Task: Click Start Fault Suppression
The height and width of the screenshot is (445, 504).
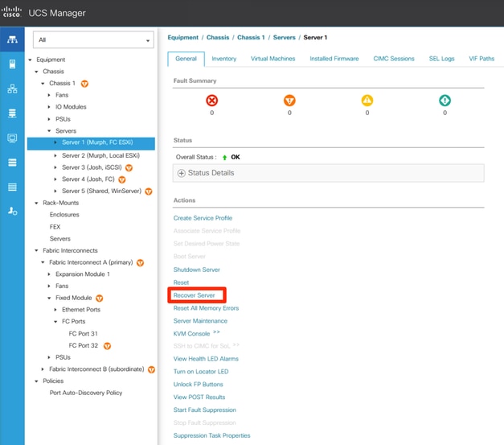Action: pyautogui.click(x=205, y=410)
